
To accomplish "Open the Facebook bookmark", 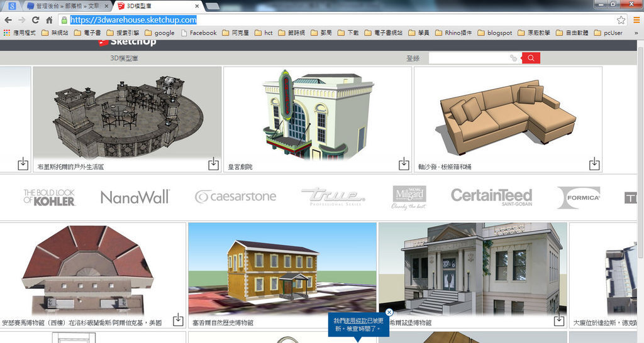I will point(198,33).
